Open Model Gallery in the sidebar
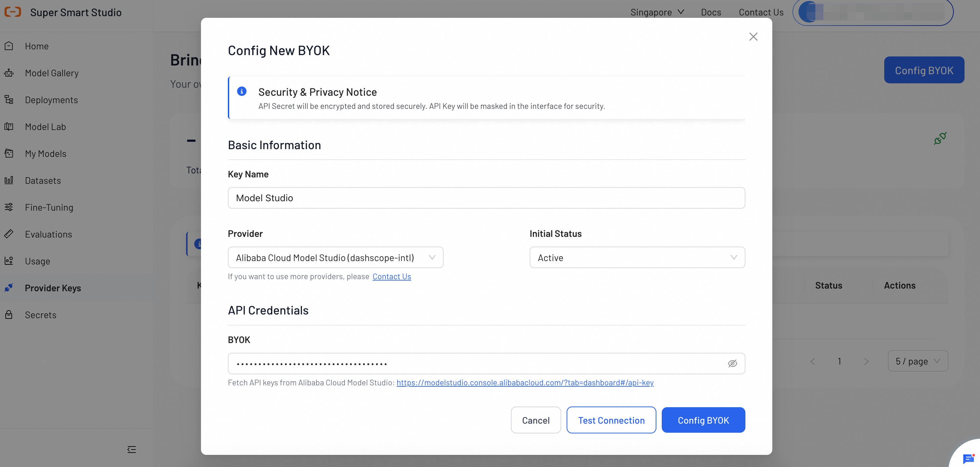Image resolution: width=980 pixels, height=467 pixels. click(x=52, y=73)
